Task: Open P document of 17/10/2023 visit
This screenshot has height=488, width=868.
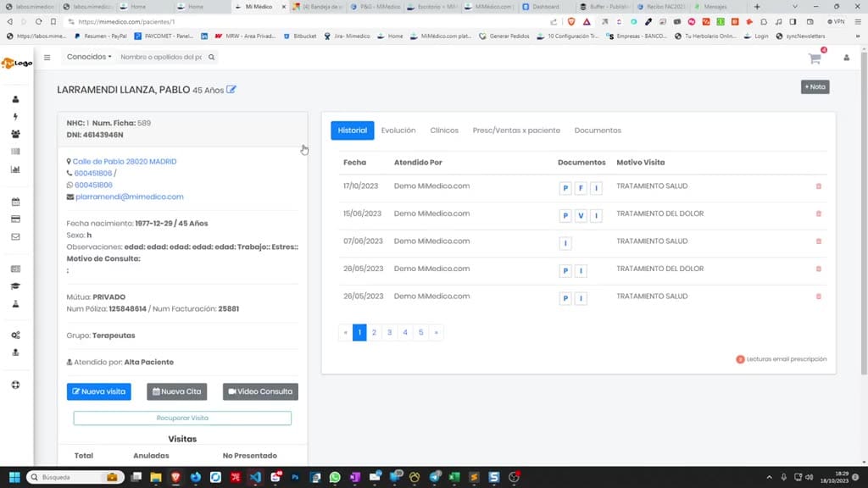Action: click(565, 188)
